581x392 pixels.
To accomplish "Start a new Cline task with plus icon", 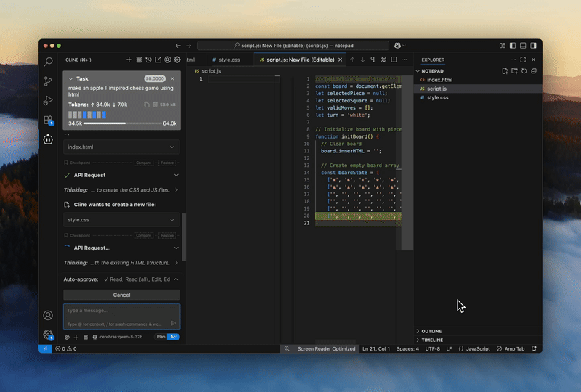I will point(129,60).
